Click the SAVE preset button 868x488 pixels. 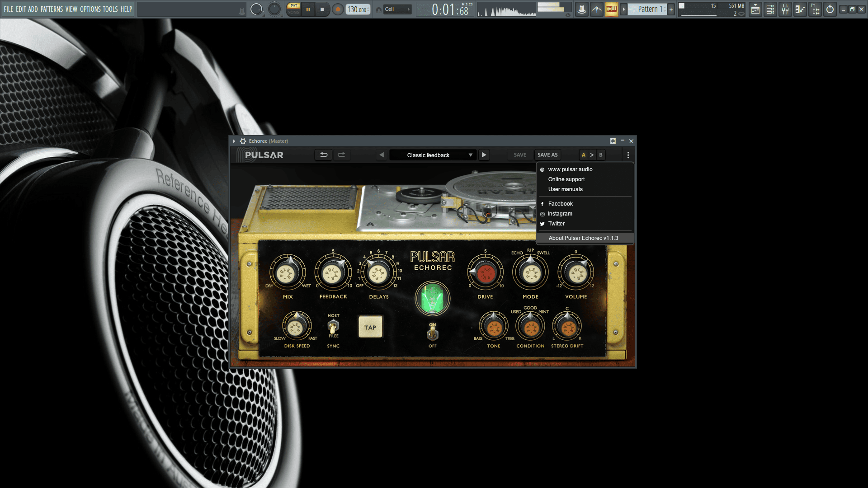(x=520, y=155)
